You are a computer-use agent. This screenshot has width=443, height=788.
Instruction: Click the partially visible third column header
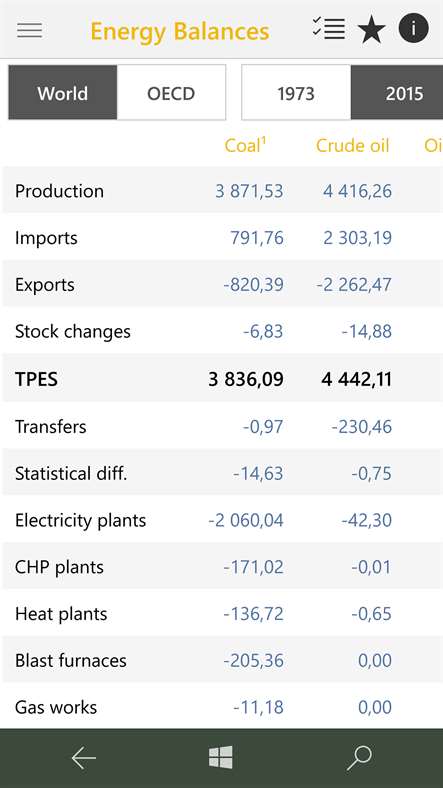click(433, 146)
